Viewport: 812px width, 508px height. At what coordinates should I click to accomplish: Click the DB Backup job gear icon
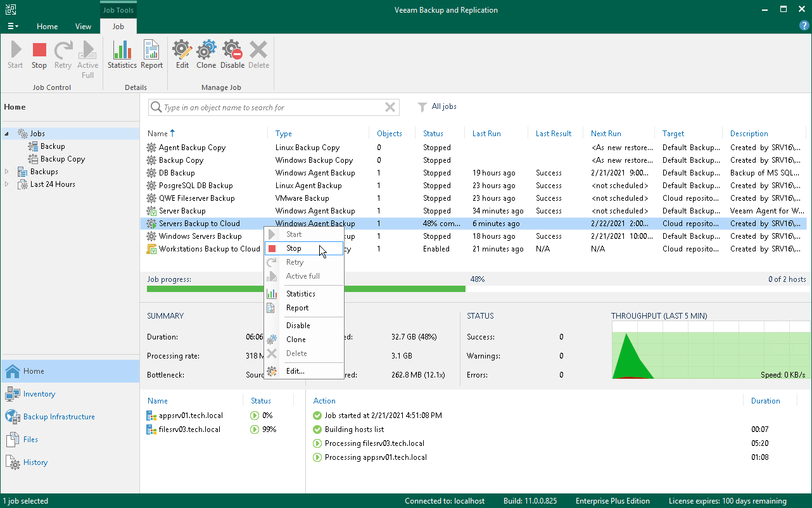[x=151, y=173]
